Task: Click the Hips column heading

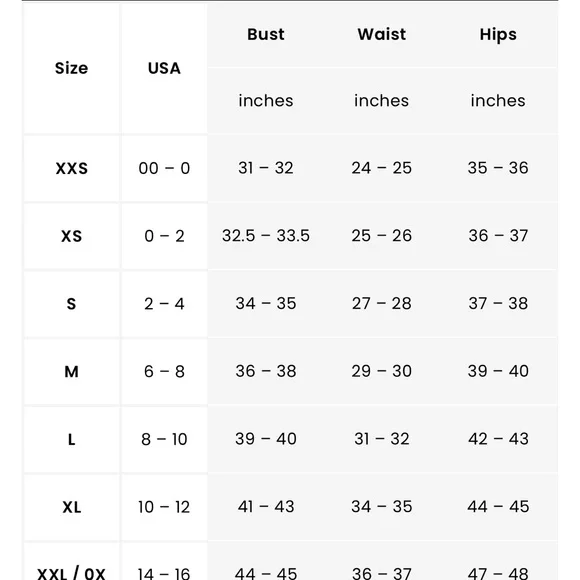Action: click(x=498, y=35)
